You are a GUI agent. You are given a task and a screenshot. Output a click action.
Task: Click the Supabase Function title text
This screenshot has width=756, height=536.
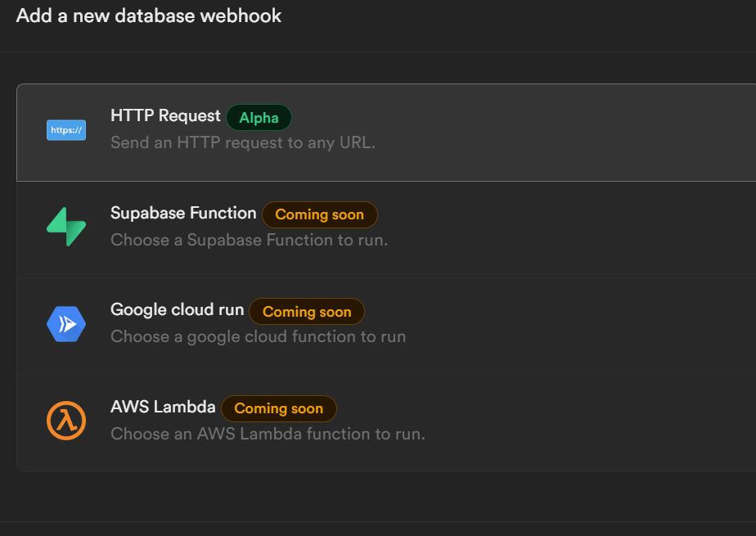[183, 214]
